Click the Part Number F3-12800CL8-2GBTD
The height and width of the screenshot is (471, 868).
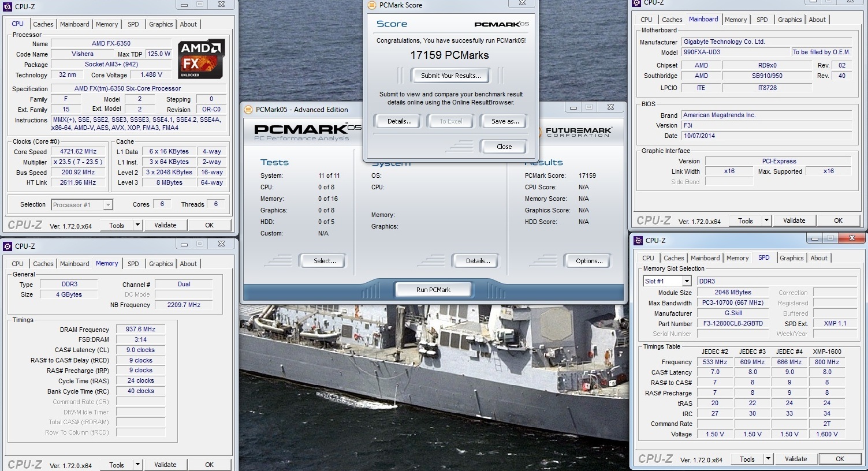tap(733, 323)
